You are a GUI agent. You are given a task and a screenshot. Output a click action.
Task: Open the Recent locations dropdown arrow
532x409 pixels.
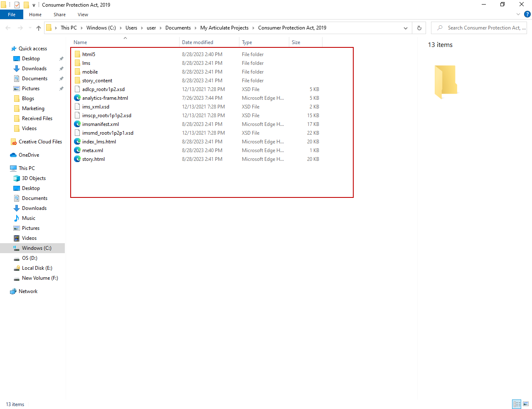(30, 28)
